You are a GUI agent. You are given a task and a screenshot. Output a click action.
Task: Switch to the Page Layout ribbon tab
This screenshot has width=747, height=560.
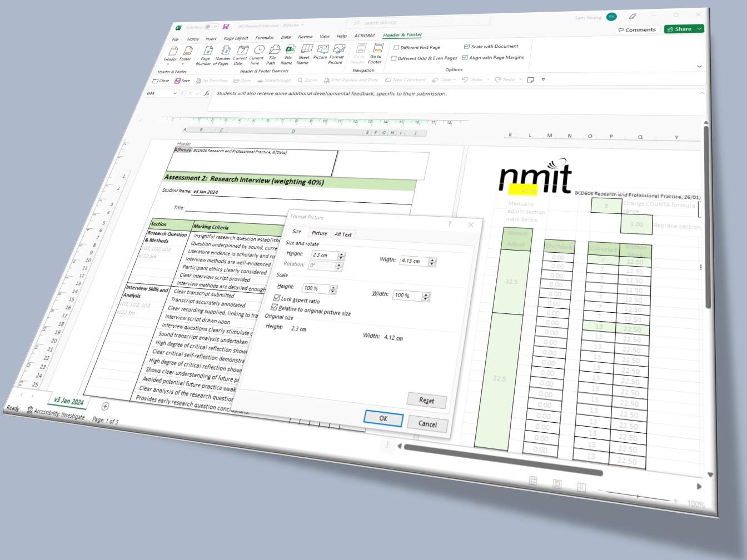point(236,38)
